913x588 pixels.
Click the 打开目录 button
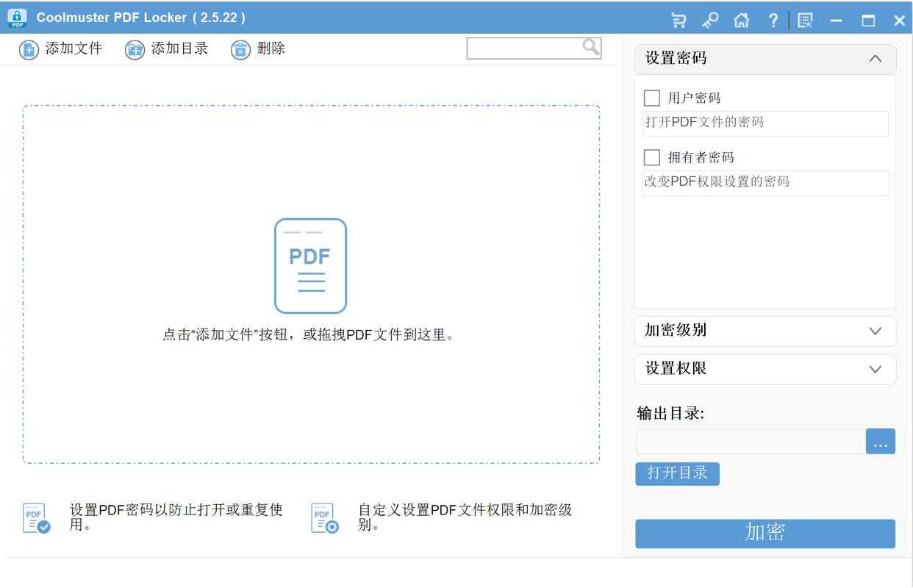pos(677,474)
